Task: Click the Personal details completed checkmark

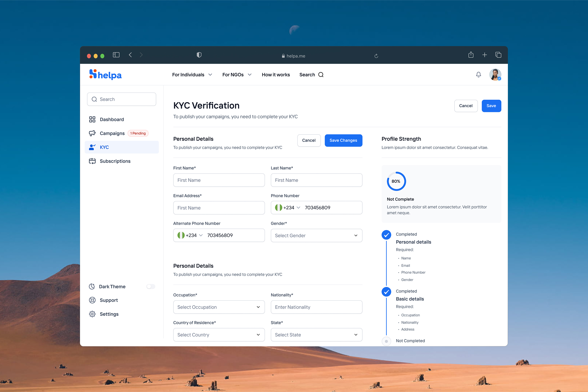Action: pyautogui.click(x=386, y=235)
